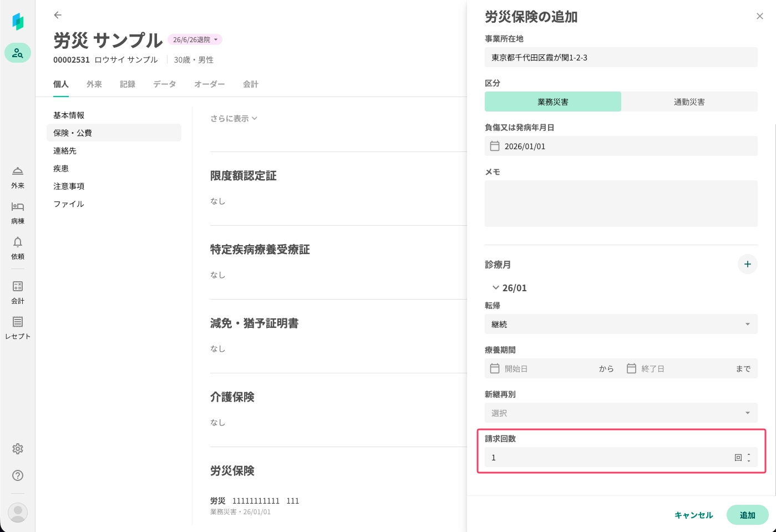Click the 開始日 date field
776x532 pixels.
pyautogui.click(x=540, y=368)
